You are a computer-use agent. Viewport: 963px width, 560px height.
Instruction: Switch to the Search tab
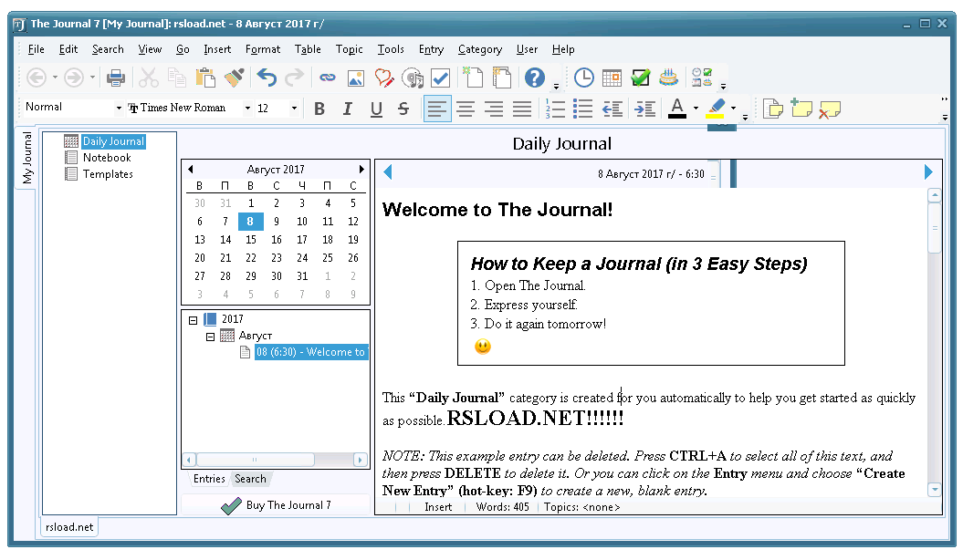coord(250,479)
